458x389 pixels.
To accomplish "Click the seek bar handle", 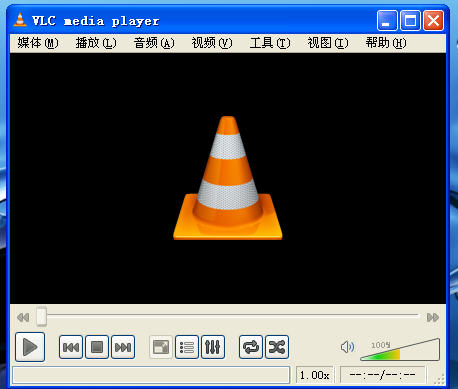I will [x=42, y=316].
